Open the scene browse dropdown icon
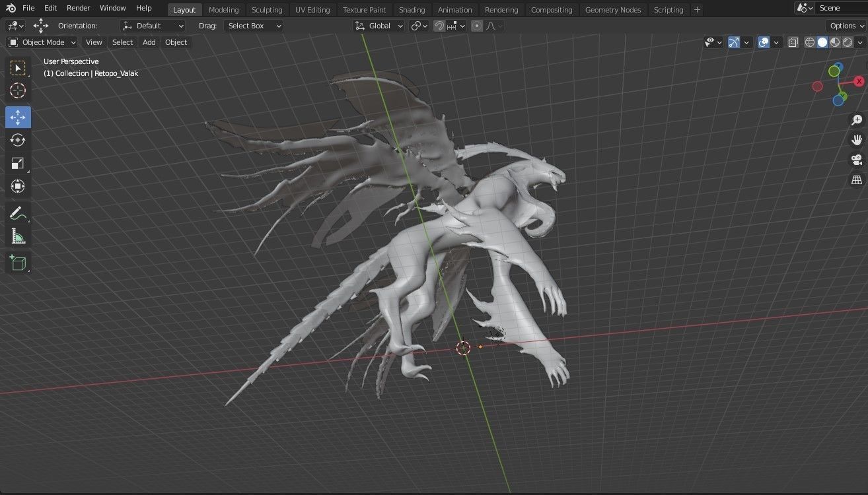Viewport: 868px width, 495px height. coord(805,8)
